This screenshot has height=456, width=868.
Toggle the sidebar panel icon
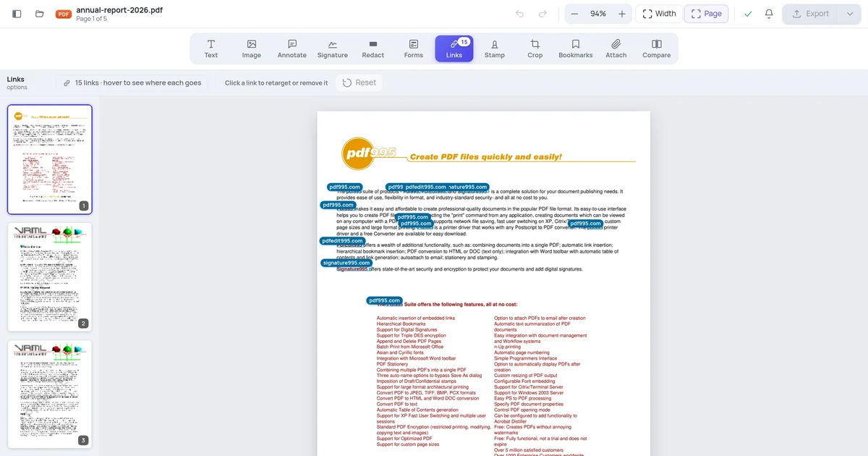[17, 14]
